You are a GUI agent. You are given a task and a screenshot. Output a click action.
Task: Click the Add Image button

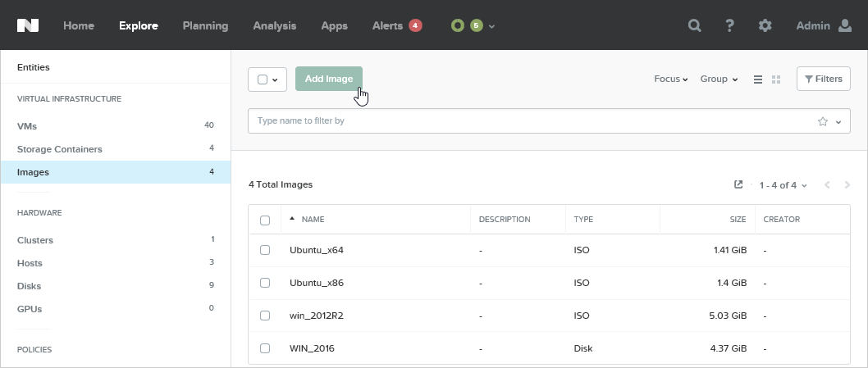(x=329, y=80)
